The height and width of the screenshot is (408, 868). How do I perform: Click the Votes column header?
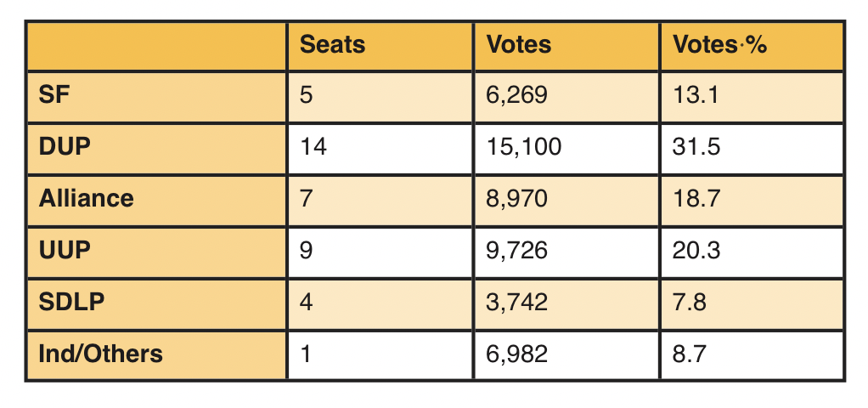(x=518, y=45)
